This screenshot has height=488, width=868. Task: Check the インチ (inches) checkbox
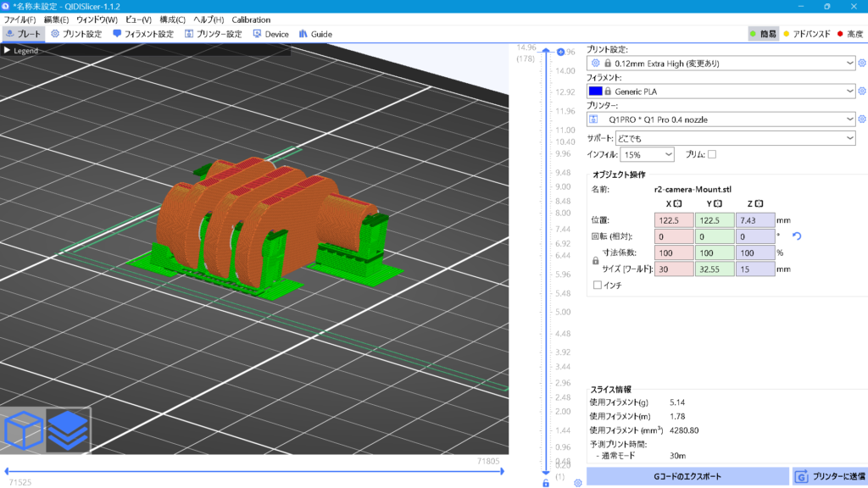(598, 286)
